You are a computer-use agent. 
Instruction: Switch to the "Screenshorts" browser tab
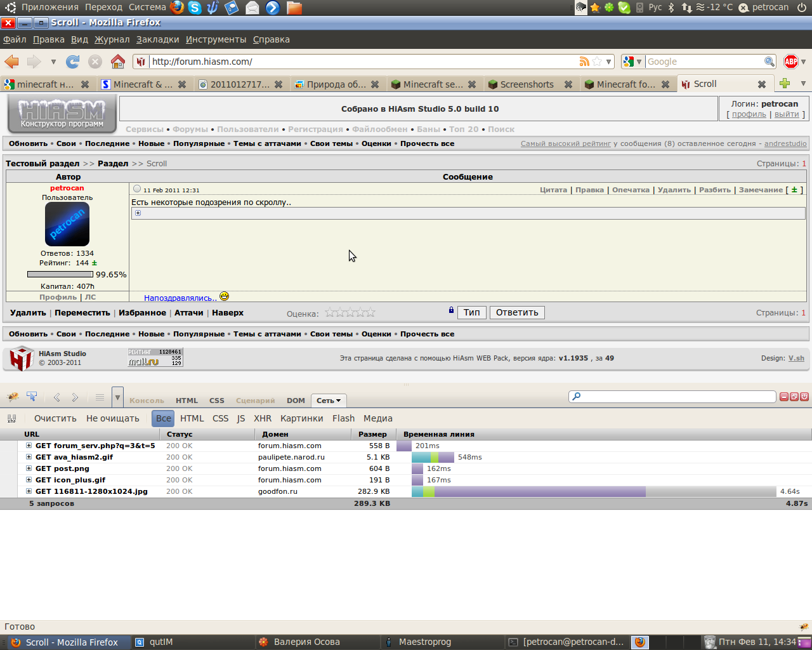click(x=527, y=84)
